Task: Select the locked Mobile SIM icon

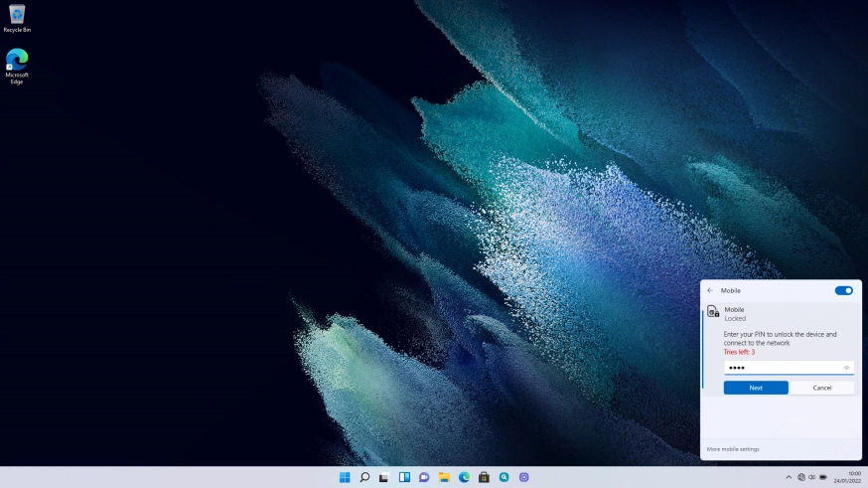Action: pyautogui.click(x=713, y=312)
